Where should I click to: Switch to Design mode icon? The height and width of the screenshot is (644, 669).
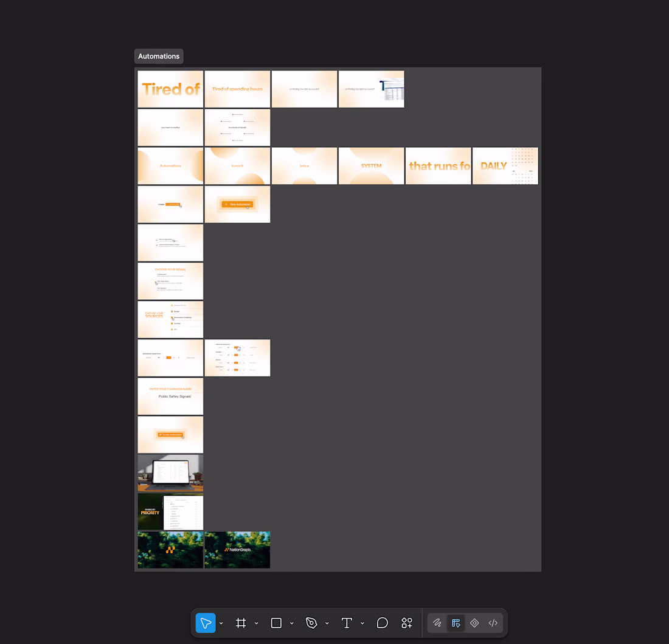[456, 623]
